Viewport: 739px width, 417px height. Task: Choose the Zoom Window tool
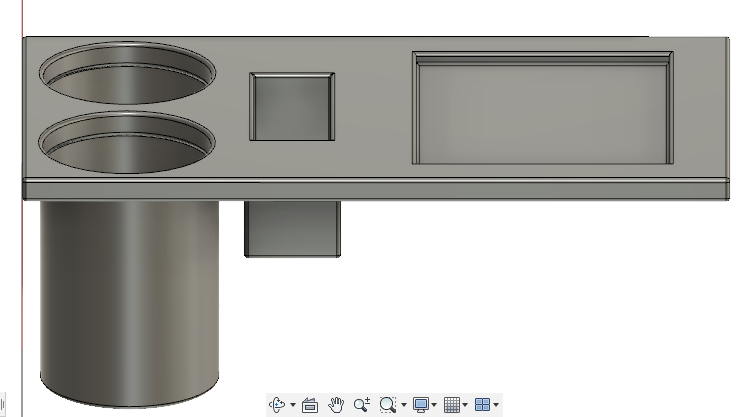point(387,405)
